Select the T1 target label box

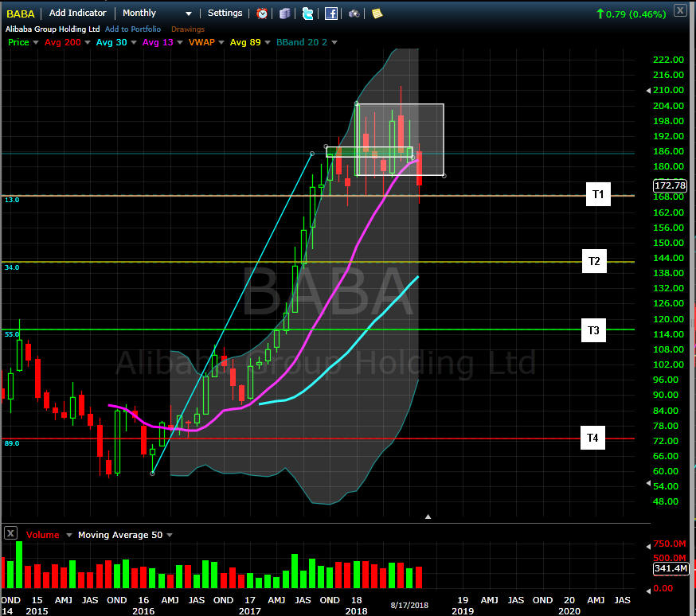(598, 194)
